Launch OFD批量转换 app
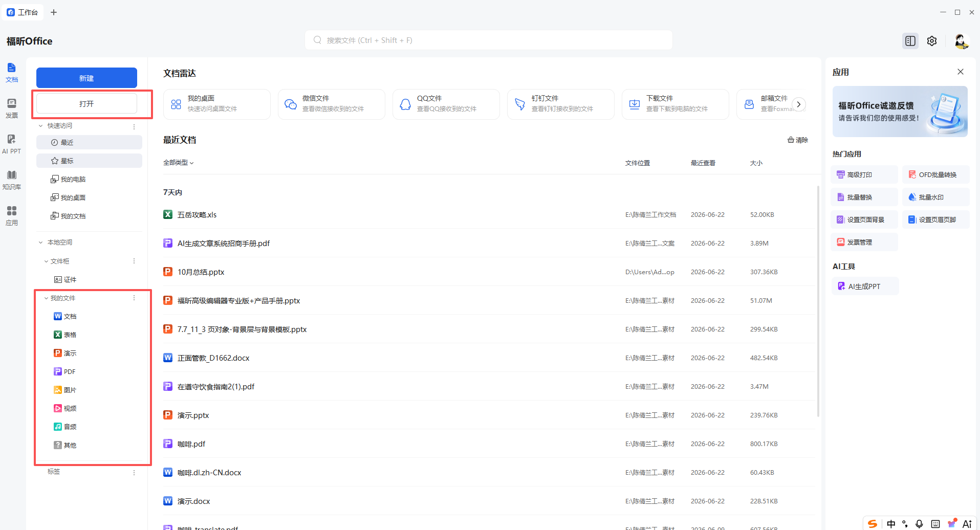This screenshot has width=980, height=530. [936, 174]
